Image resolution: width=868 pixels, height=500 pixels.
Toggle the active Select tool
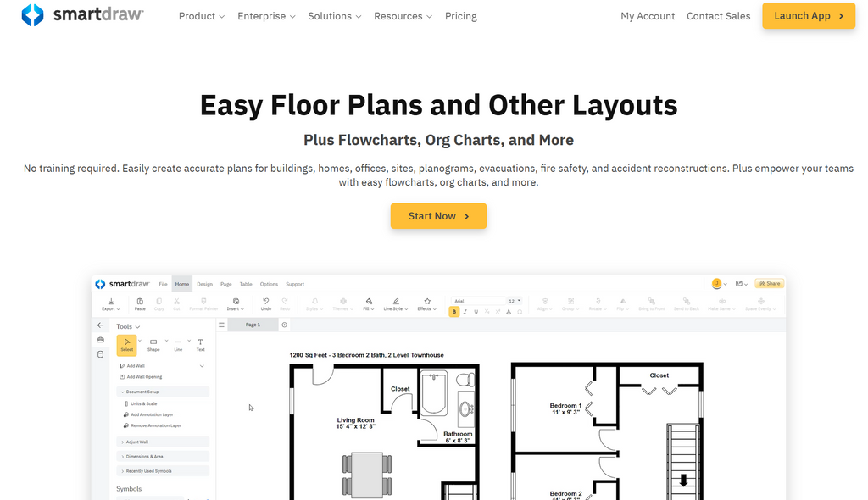coord(126,344)
